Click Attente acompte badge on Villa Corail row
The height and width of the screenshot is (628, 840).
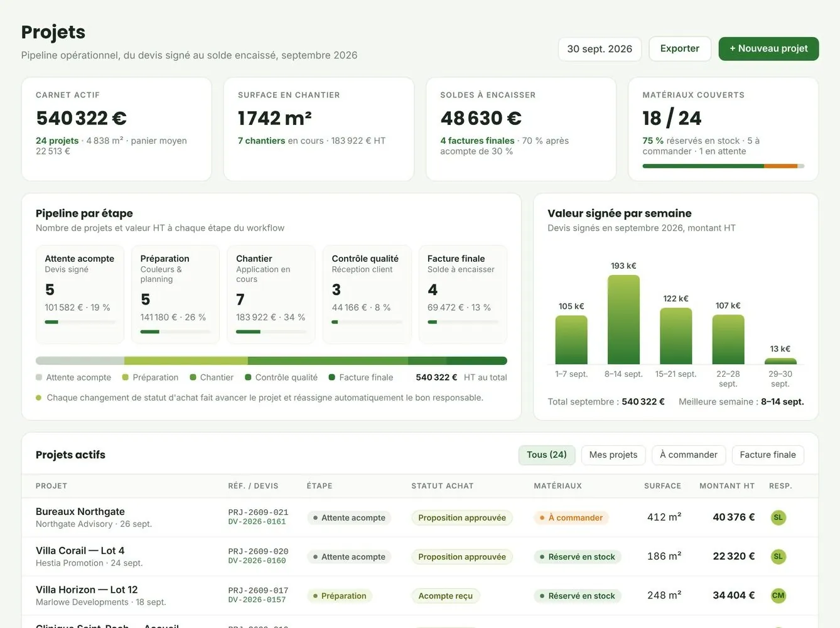(349, 557)
